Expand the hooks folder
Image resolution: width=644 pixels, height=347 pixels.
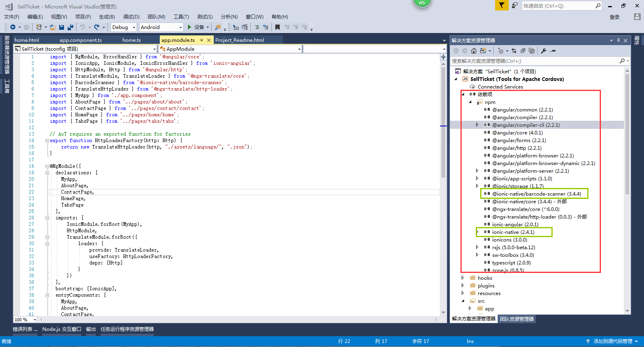click(462, 278)
